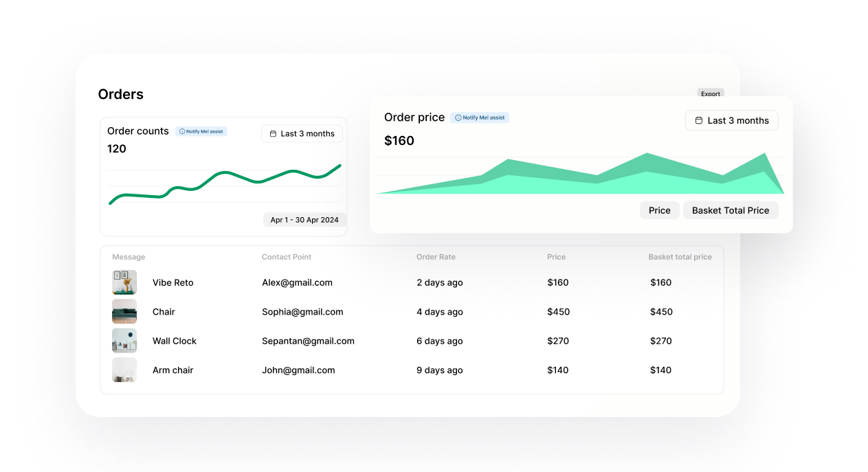Screen dimensions: 868x472
Task: Click the Export button
Action: (x=711, y=93)
